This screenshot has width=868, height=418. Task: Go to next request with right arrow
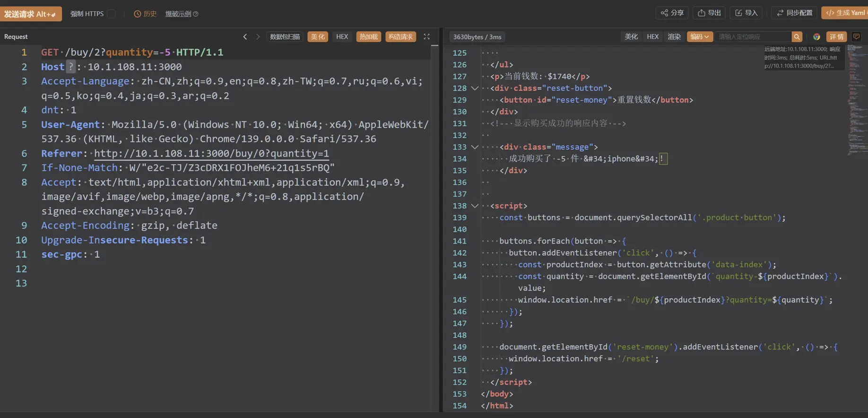[258, 36]
